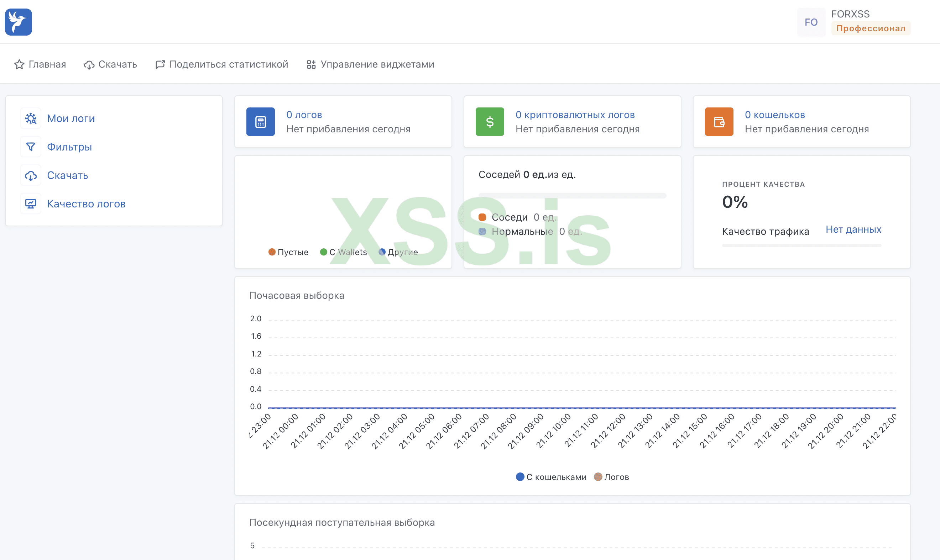Click the FO user avatar

point(811,22)
